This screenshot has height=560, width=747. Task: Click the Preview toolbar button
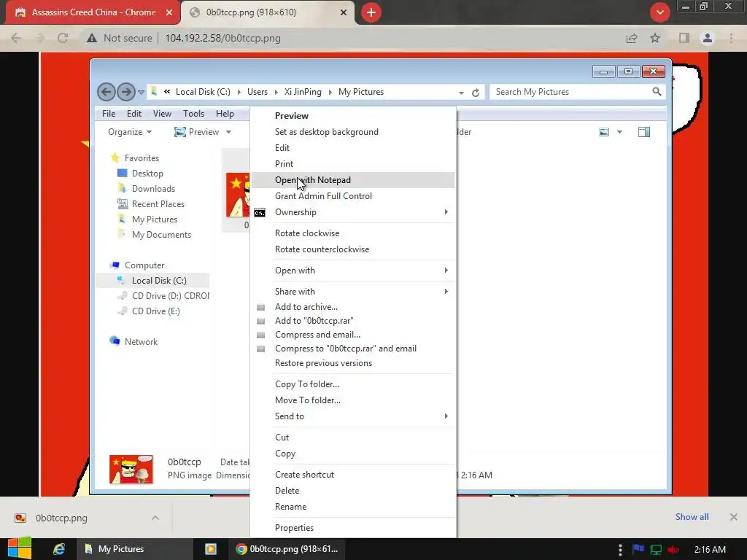tap(196, 132)
